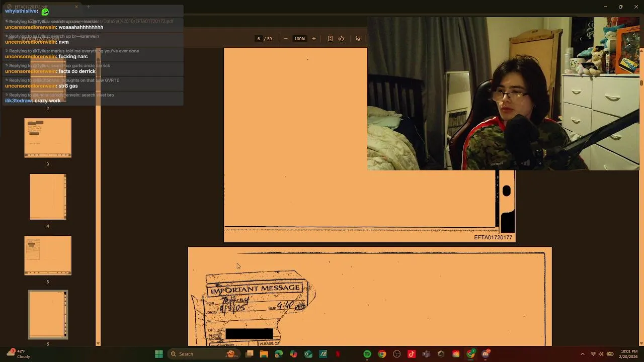Open the battery status tray icon
644x362 pixels.
pyautogui.click(x=610, y=354)
